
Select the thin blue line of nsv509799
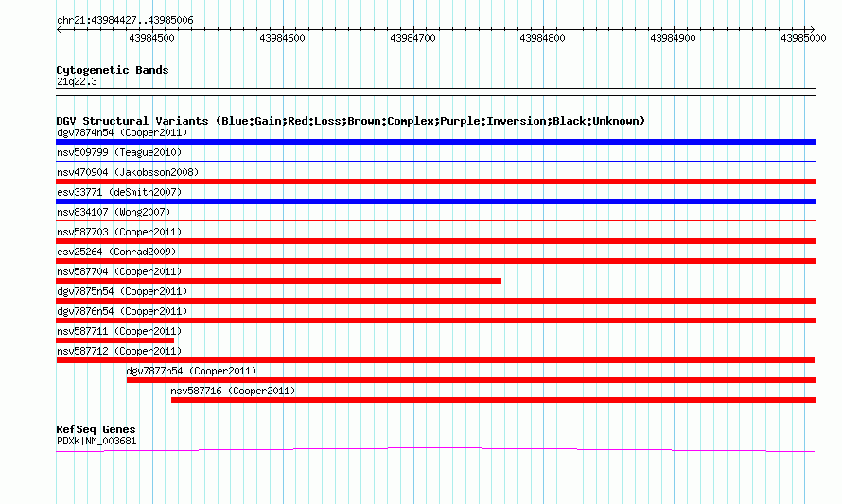[435, 161]
